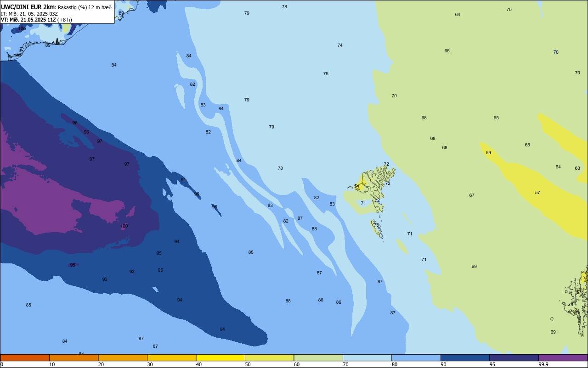Click the humidity value '74' on the map
588x368 pixels.
coord(340,45)
